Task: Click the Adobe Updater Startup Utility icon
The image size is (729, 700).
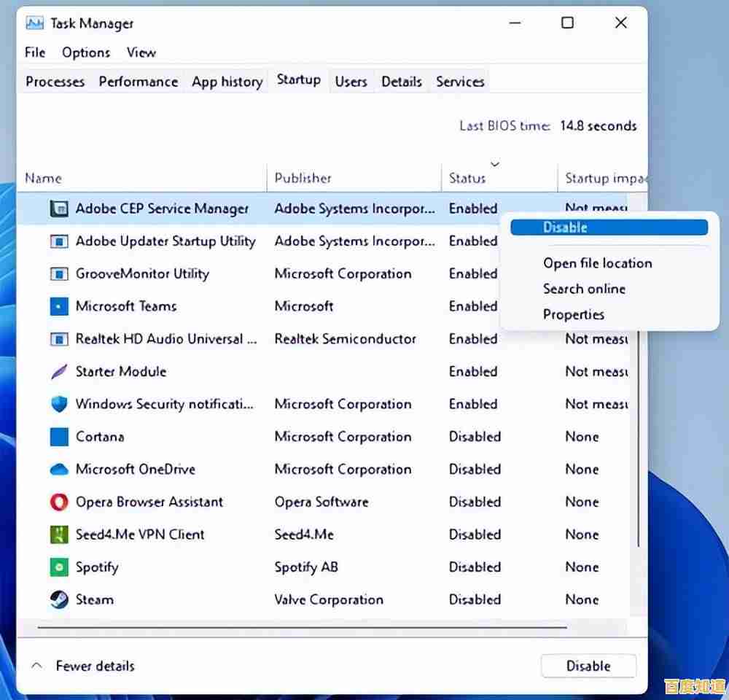Action: pyautogui.click(x=59, y=241)
